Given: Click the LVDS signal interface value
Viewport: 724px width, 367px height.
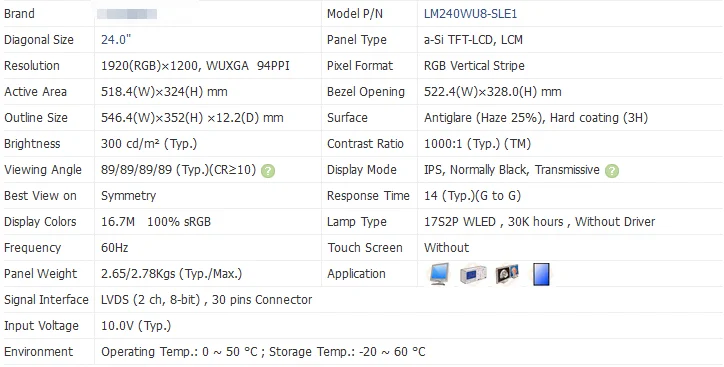Looking at the screenshot, I should click(206, 300).
